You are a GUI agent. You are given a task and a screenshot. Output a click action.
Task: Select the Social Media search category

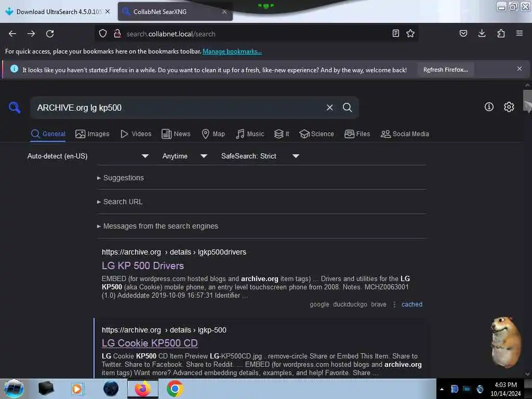(405, 134)
